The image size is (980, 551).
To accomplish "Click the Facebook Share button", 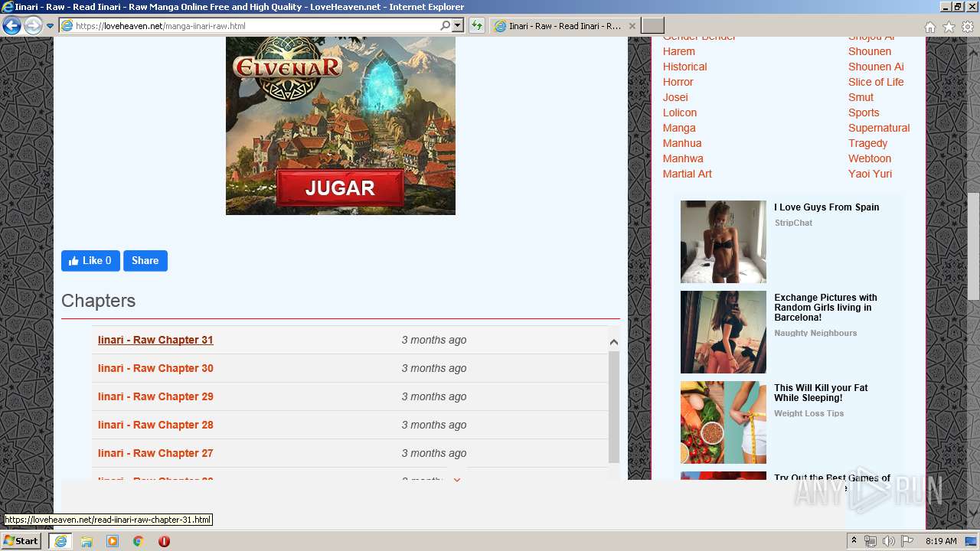I will (x=145, y=261).
